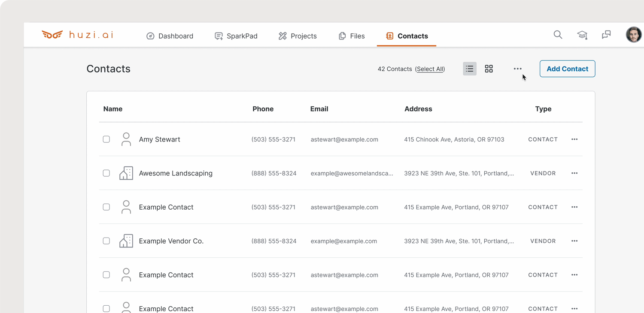Click the Add Contact button
The width and height of the screenshot is (644, 313).
tap(567, 69)
